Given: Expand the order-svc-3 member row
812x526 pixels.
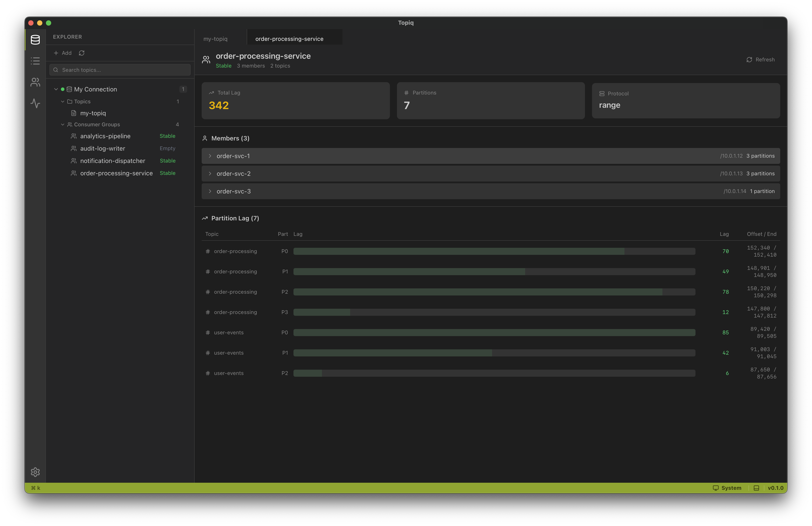Looking at the screenshot, I should pyautogui.click(x=210, y=191).
